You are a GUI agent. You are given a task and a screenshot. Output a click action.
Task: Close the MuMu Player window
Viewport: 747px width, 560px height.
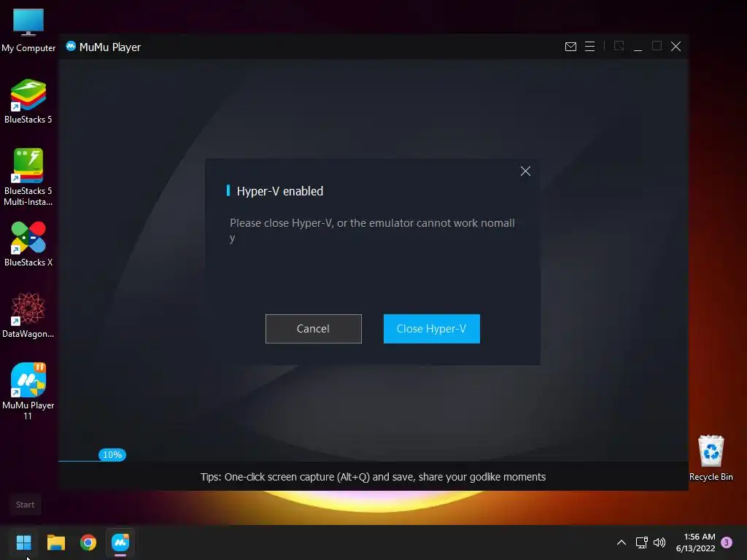(676, 46)
